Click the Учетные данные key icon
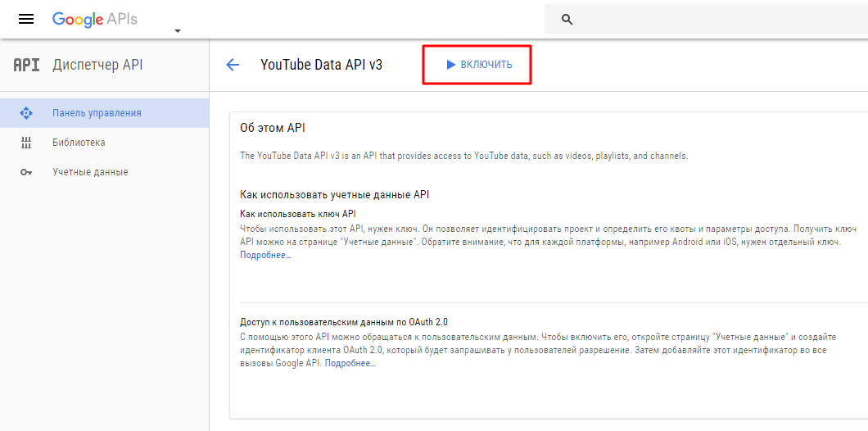868x431 pixels. point(26,172)
